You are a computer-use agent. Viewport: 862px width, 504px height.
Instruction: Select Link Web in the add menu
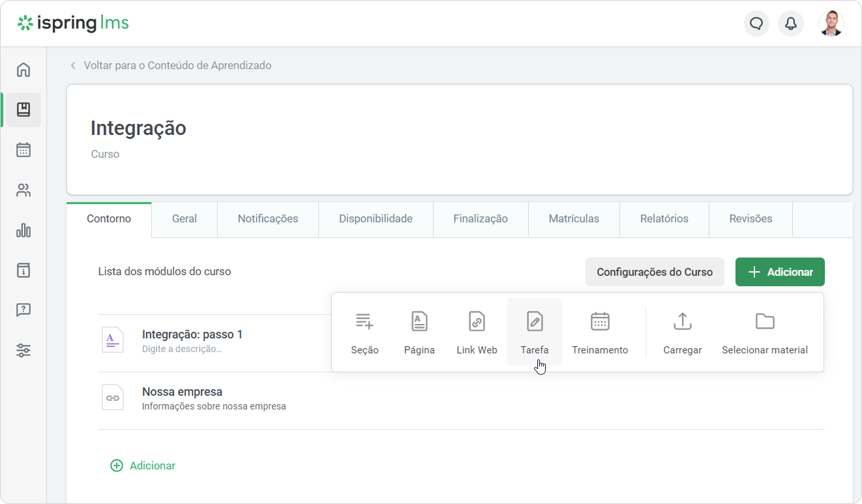[477, 333]
